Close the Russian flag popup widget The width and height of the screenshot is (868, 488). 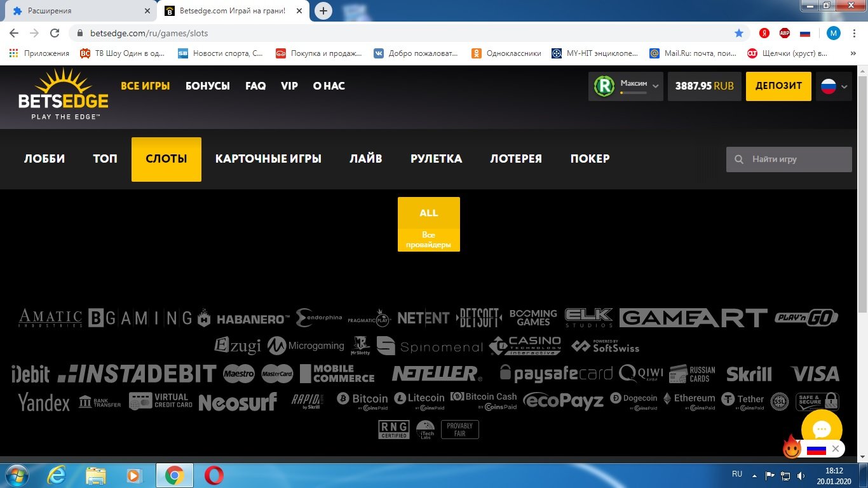pos(836,449)
